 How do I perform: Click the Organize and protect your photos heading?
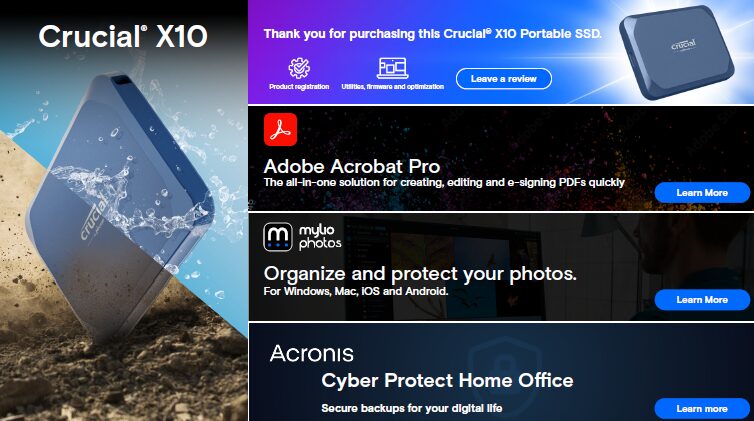(419, 273)
